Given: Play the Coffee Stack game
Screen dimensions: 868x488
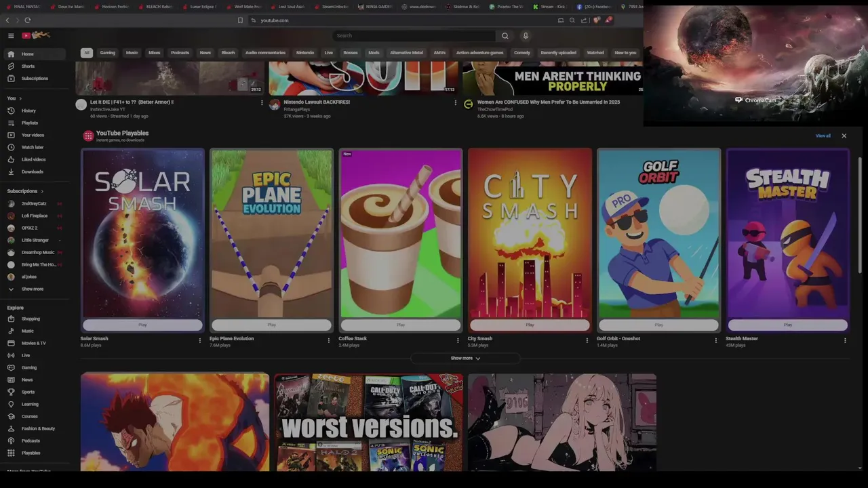Looking at the screenshot, I should tap(401, 325).
